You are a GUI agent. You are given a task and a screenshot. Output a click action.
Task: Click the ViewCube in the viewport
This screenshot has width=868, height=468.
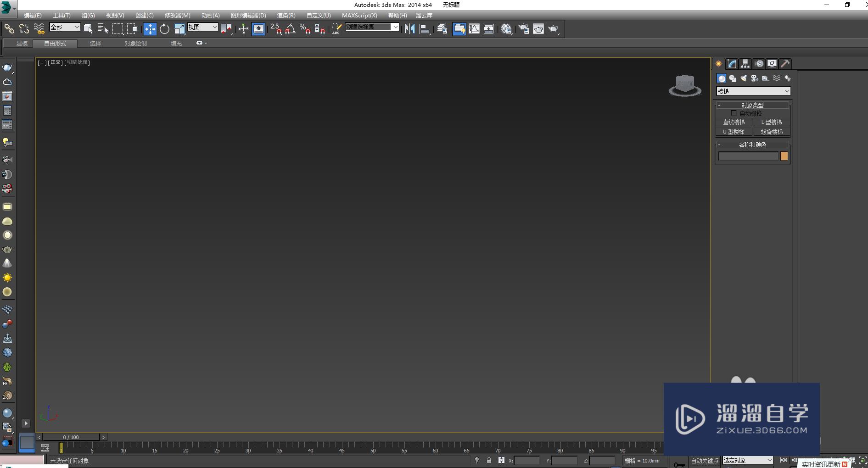pos(685,86)
